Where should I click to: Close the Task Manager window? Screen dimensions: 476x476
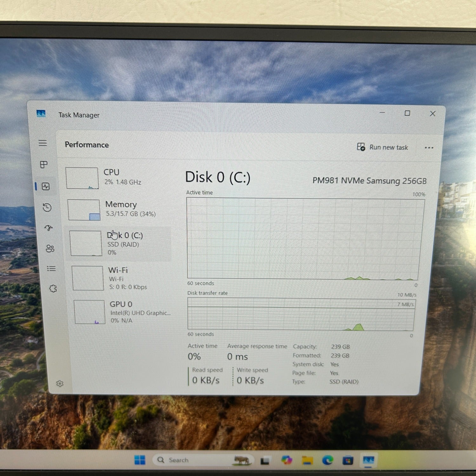pyautogui.click(x=433, y=113)
